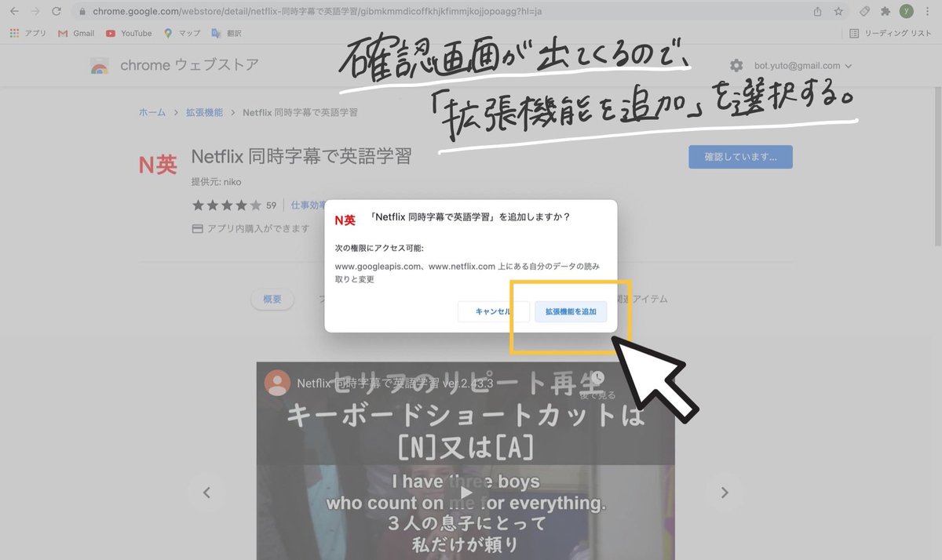
Task: Select the 概要 tab
Action: click(x=272, y=299)
